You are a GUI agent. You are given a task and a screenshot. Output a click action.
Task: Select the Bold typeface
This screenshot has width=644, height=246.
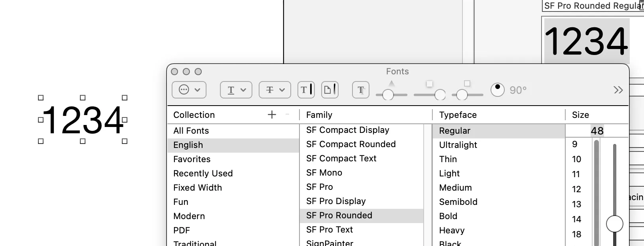[499, 216]
